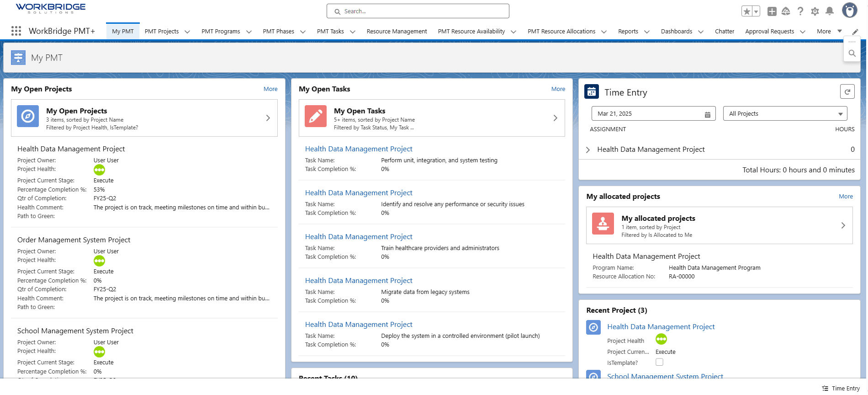Click the Favorites star icon
This screenshot has width=868, height=395.
pos(747,11)
